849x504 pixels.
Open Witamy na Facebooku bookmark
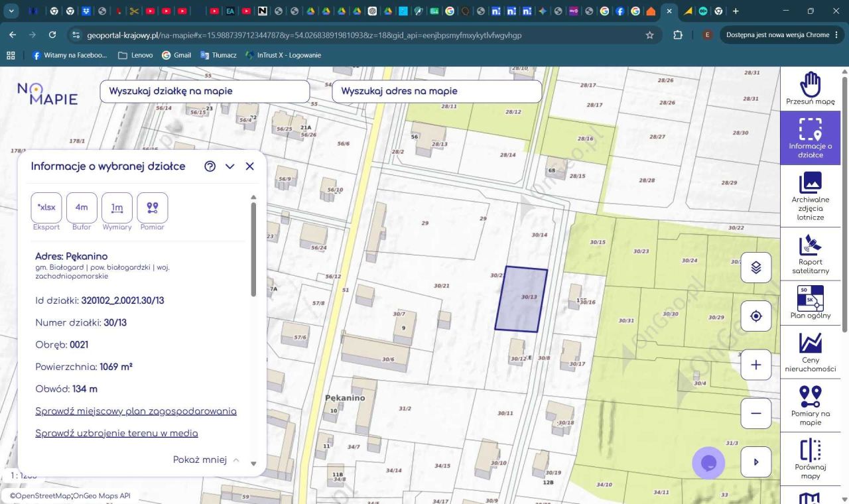(x=70, y=55)
